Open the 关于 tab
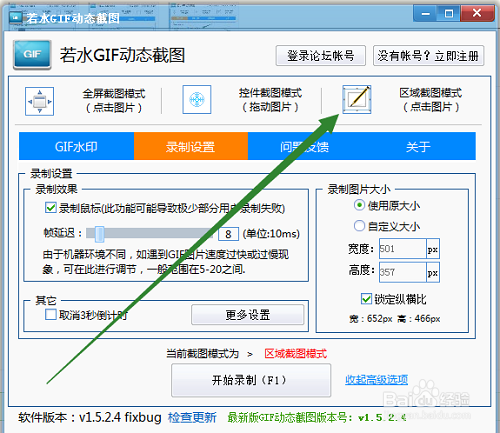 click(x=418, y=146)
